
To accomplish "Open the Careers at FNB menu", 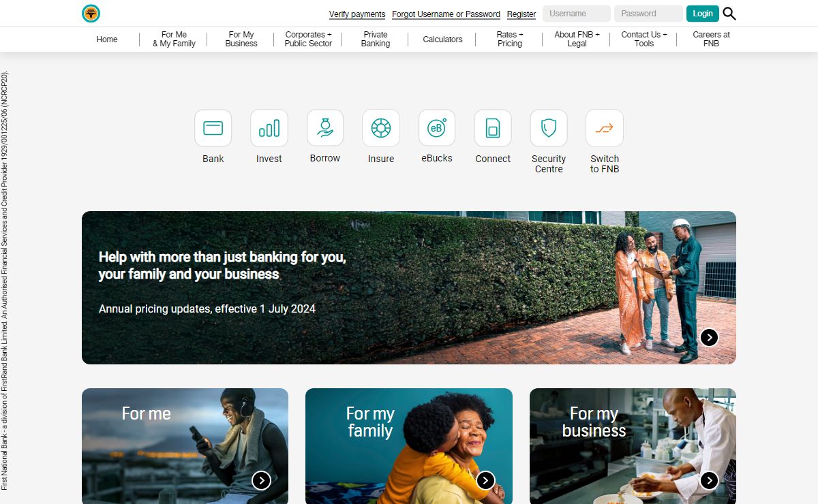I will pos(711,39).
